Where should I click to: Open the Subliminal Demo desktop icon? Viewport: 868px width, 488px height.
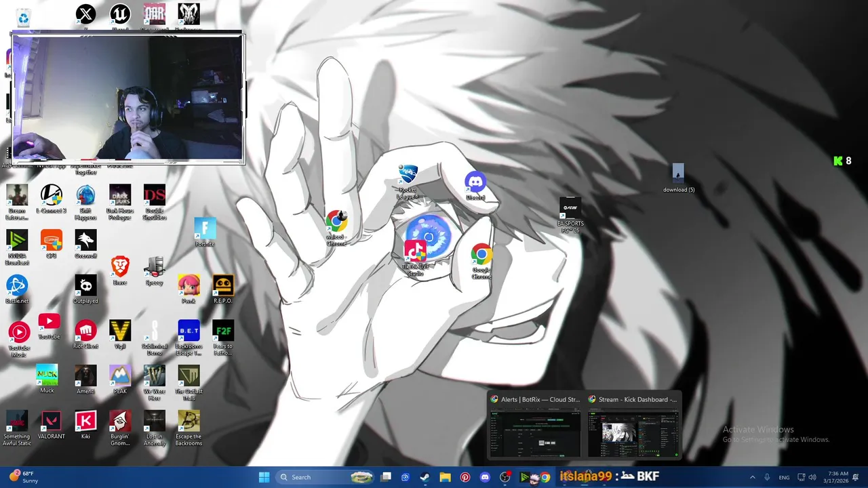[154, 338]
